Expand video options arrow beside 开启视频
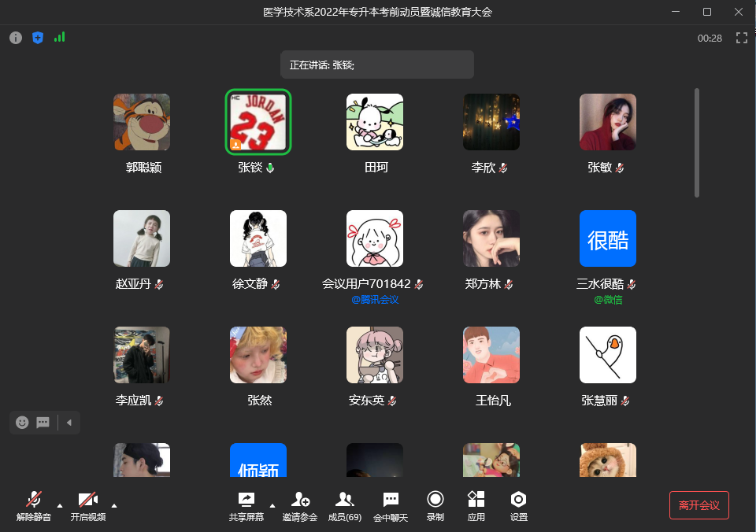The image size is (756, 532). coord(114,505)
